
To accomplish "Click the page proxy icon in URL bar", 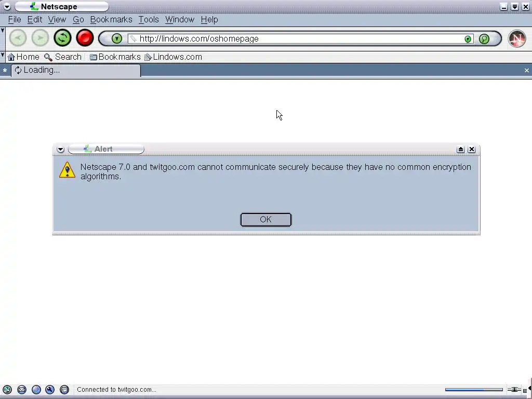I will pos(134,38).
